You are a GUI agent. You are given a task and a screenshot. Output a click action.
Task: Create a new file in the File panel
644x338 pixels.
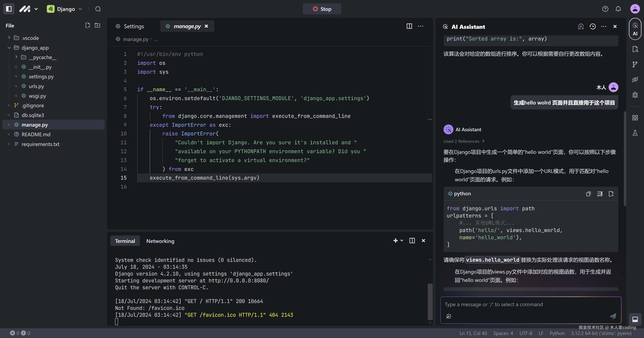click(x=88, y=25)
